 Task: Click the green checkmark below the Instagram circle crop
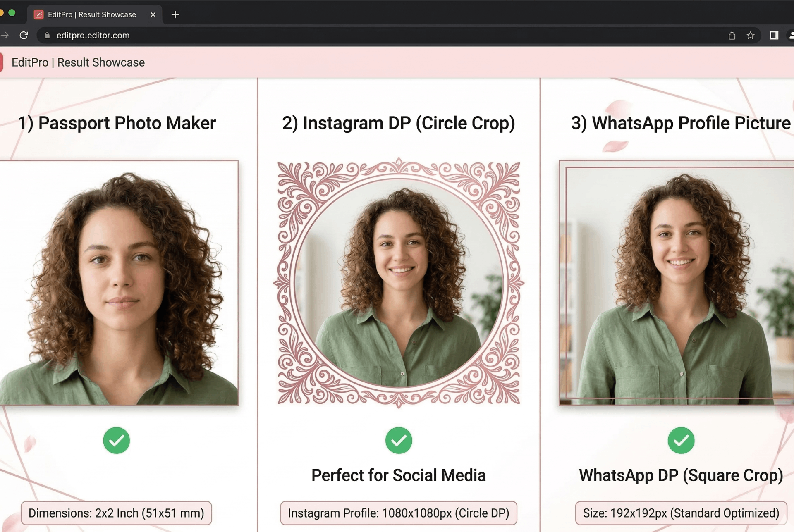pos(398,441)
